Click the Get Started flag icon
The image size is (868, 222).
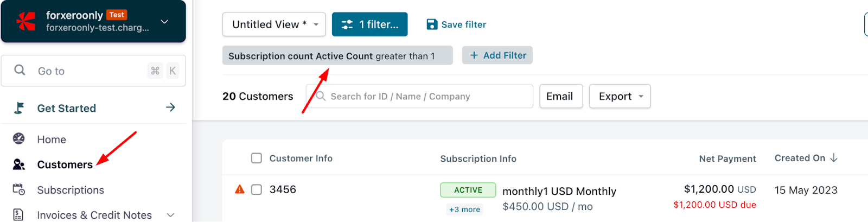click(19, 108)
